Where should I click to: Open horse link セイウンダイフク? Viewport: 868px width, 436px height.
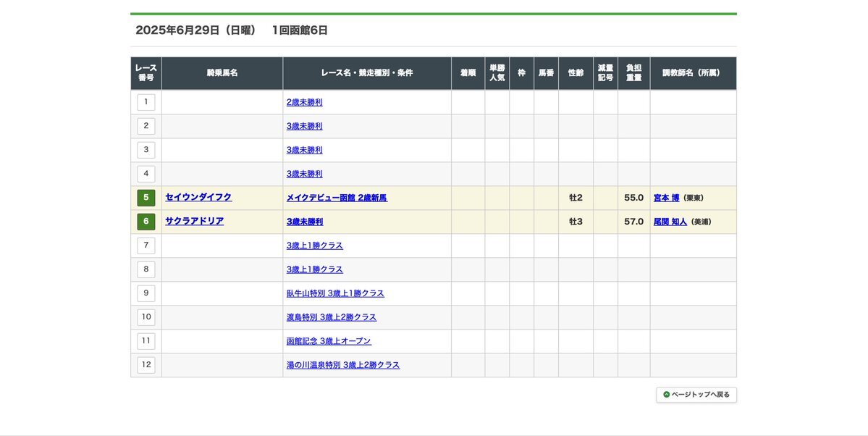[x=199, y=197]
